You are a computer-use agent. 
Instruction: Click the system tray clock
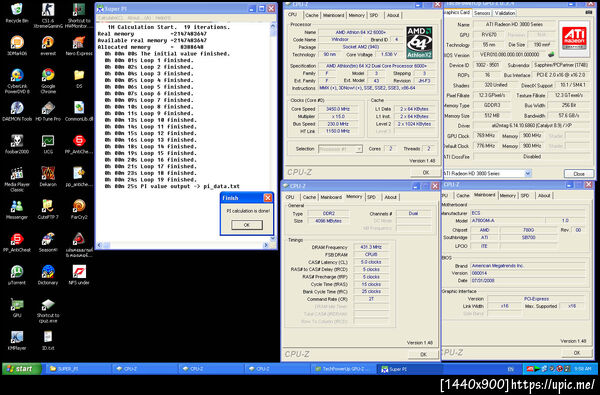pos(583,369)
